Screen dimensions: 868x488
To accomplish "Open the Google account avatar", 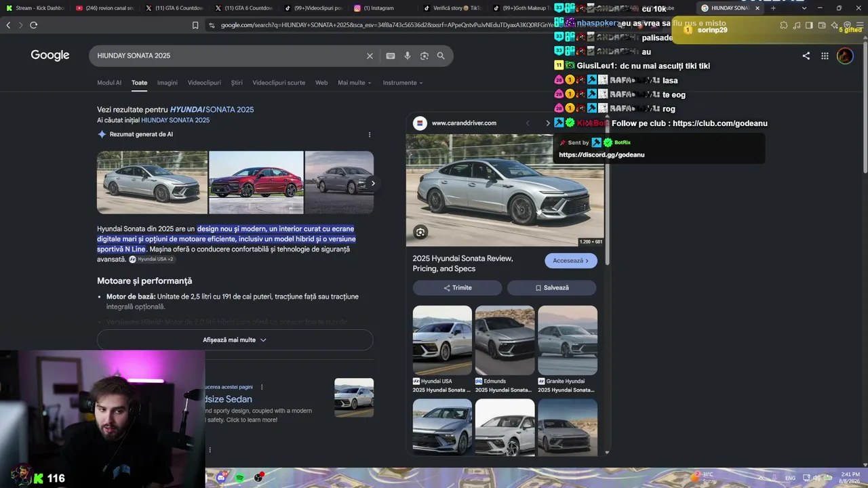I will (845, 56).
